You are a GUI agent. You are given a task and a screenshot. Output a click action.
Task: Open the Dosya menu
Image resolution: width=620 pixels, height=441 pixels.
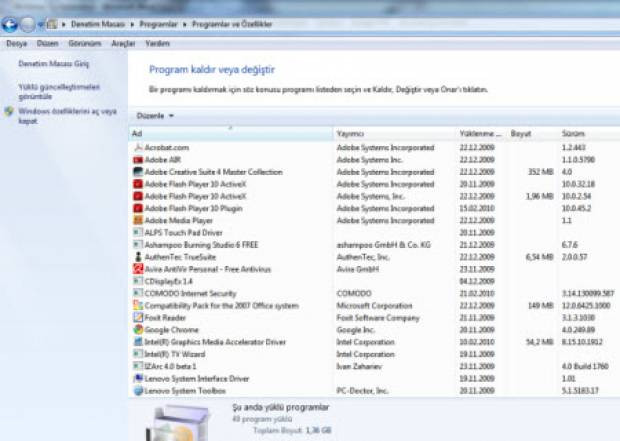17,44
